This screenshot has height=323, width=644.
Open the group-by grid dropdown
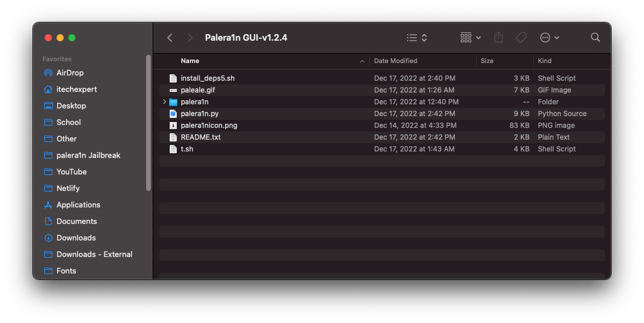coord(470,38)
